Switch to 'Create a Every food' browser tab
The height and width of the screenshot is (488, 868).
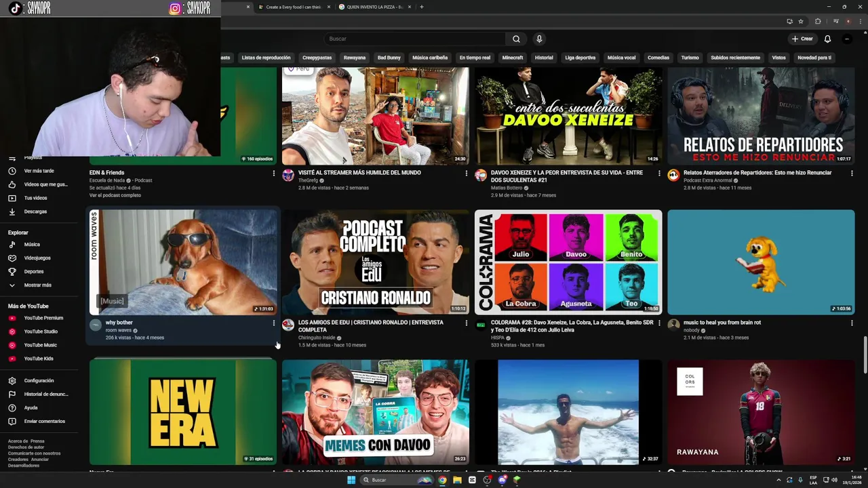tap(293, 7)
